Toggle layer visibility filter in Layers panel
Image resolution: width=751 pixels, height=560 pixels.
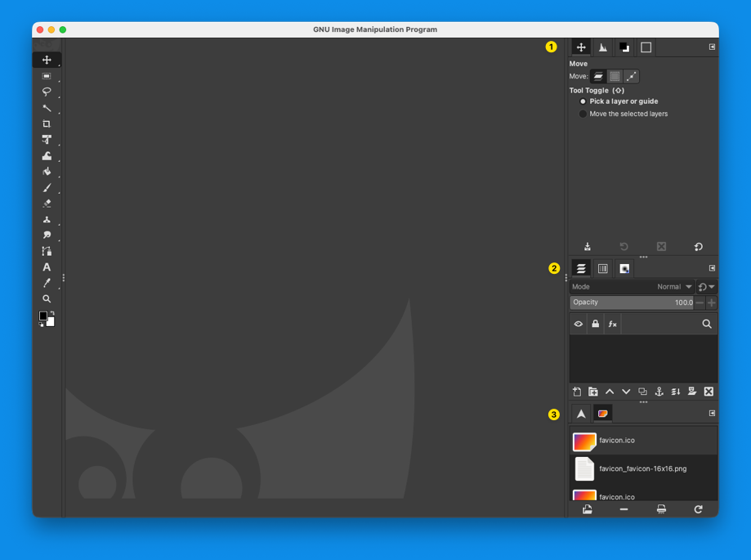(578, 324)
